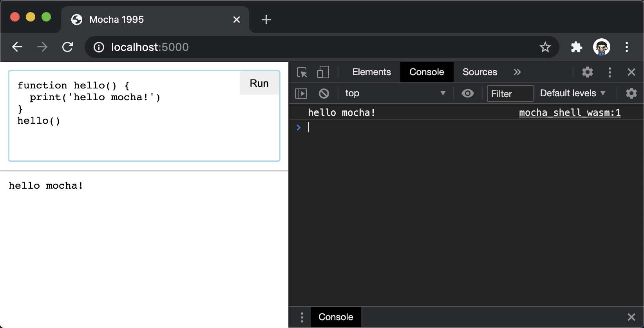This screenshot has height=328, width=644.
Task: Create a live expression with eye icon
Action: pyautogui.click(x=467, y=93)
